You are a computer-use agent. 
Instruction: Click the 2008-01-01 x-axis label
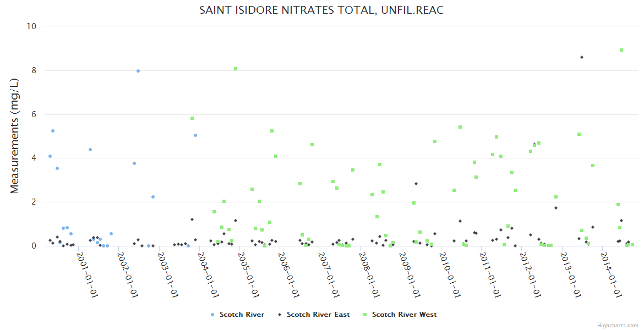click(369, 274)
